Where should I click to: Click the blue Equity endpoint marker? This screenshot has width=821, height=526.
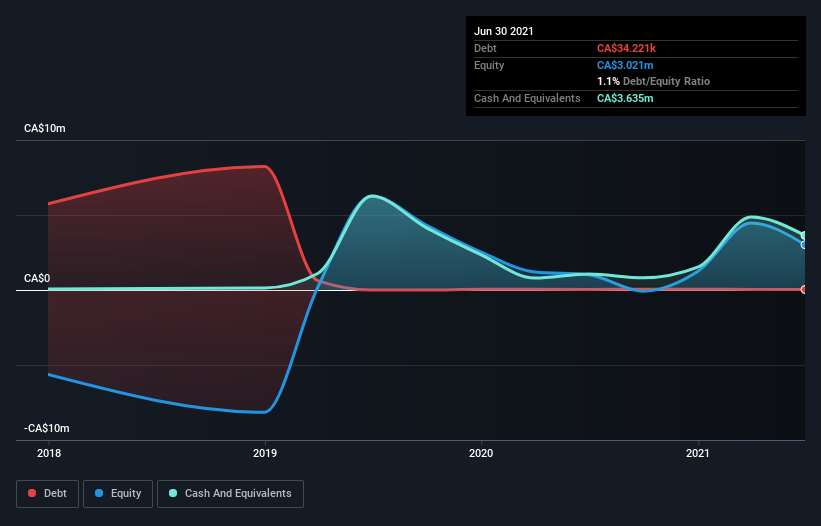coord(804,244)
